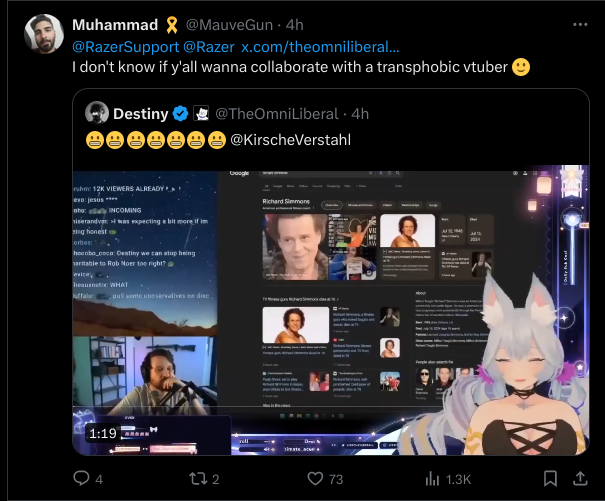This screenshot has width=605, height=501.
Task: Click the 4h timestamp on Muhammad's tweet
Action: click(294, 25)
